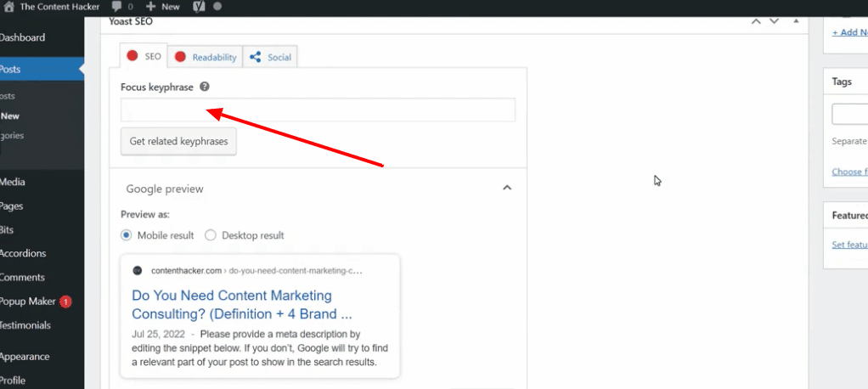Viewport: 868px width, 389px height.
Task: Click the contenthacker.com favicon in Google preview
Action: (138, 271)
